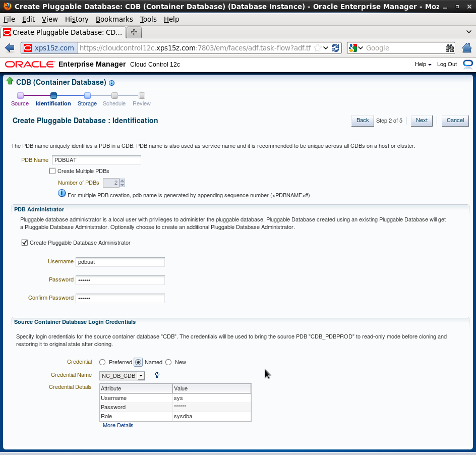Click the Firefox icon in the window title bar

(x=7, y=6)
